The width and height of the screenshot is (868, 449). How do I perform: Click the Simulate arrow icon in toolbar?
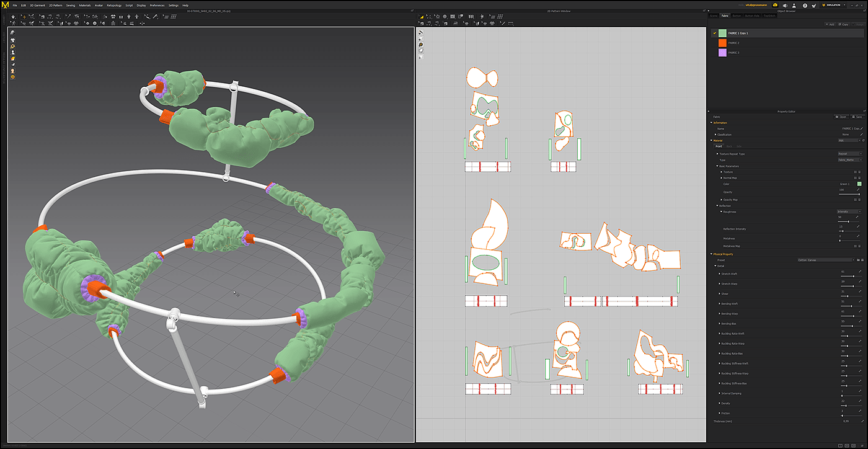(12, 16)
